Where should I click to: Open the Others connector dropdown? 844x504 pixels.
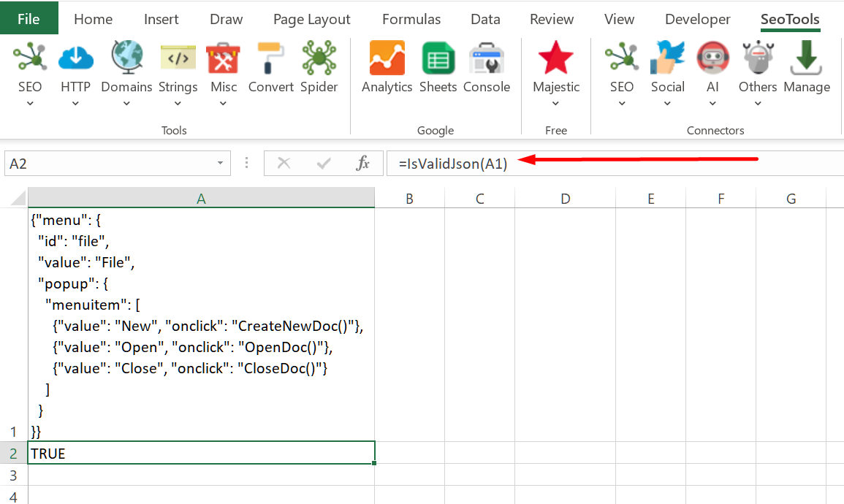tap(757, 102)
